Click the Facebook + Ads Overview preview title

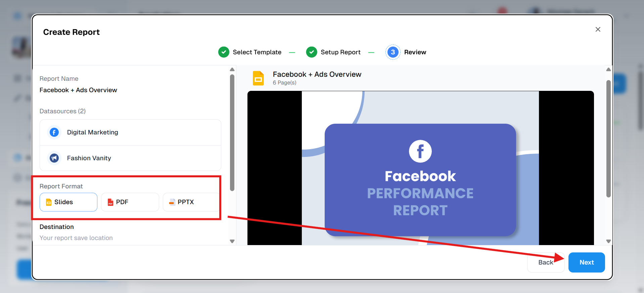click(x=317, y=74)
